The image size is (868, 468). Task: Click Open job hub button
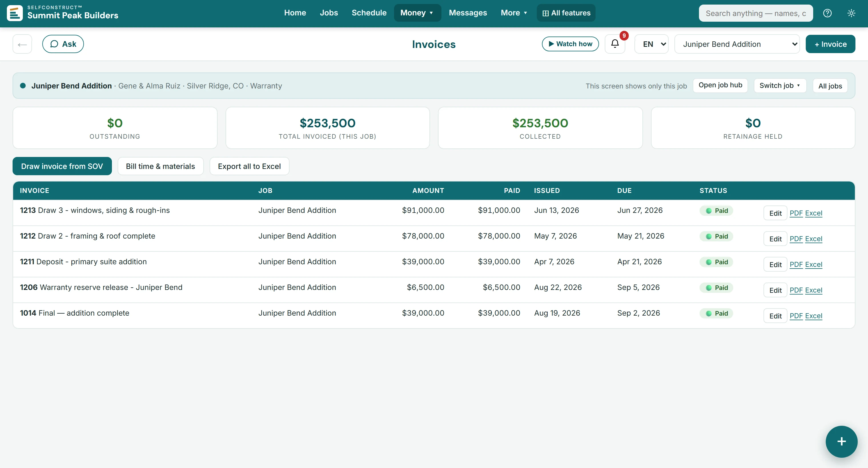pos(720,86)
